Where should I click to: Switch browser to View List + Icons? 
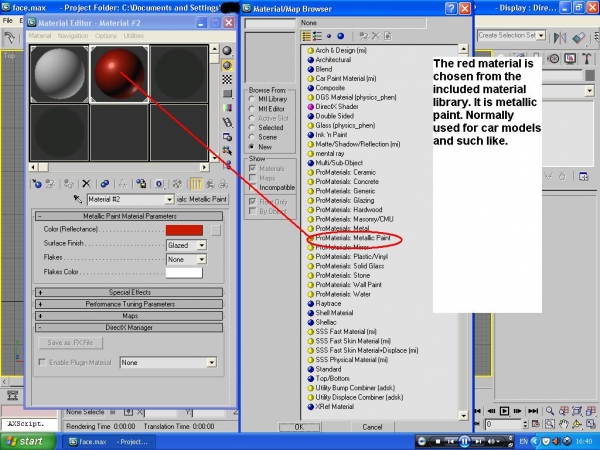coord(317,36)
